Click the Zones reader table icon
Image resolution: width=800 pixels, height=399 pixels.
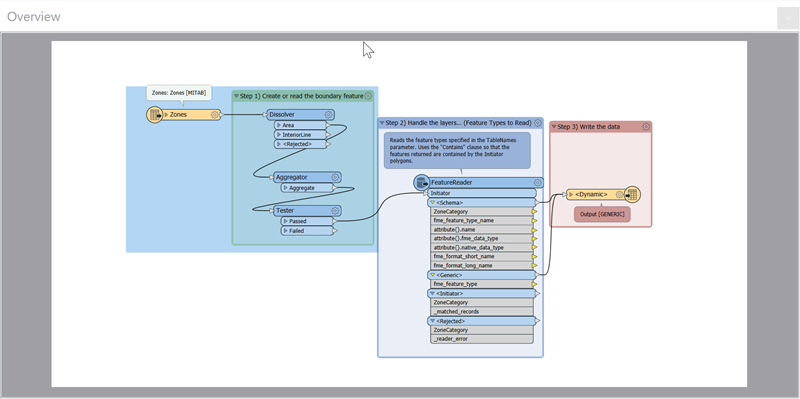point(155,115)
